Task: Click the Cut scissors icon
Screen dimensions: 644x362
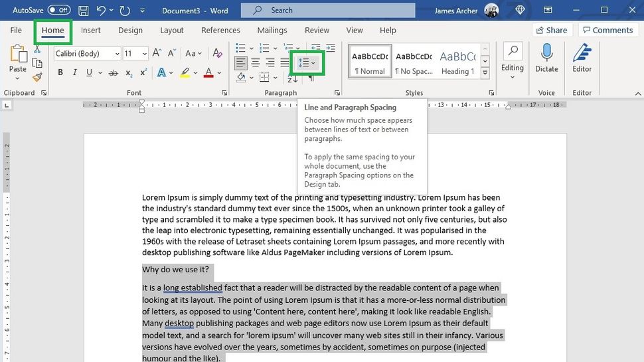Action: click(37, 50)
